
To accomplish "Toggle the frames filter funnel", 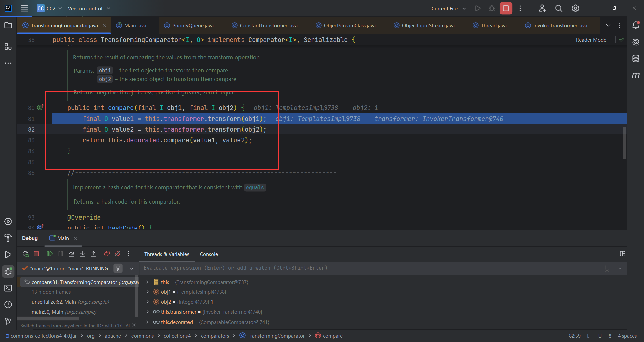I will click(118, 268).
